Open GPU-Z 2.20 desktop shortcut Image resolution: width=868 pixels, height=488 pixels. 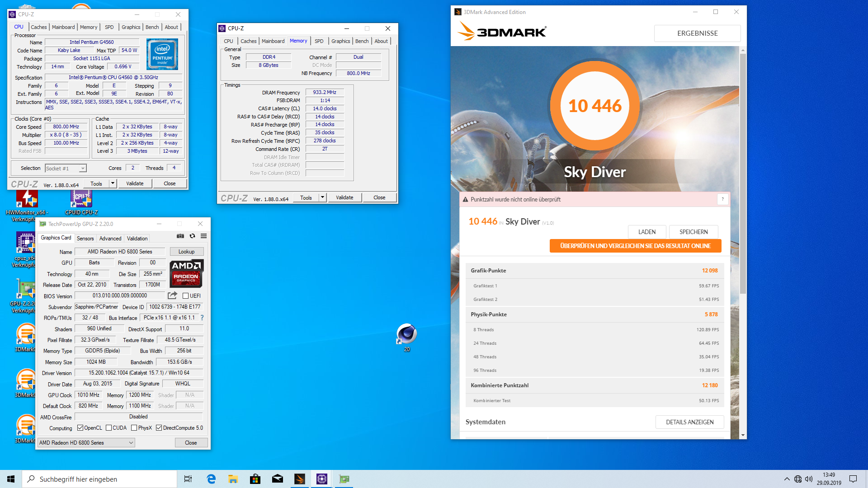[x=25, y=296]
